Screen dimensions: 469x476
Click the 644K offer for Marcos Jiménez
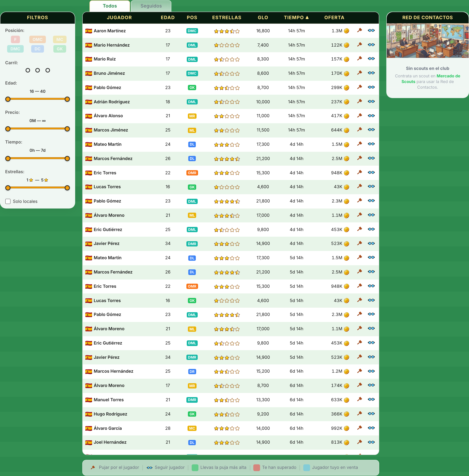coord(337,130)
